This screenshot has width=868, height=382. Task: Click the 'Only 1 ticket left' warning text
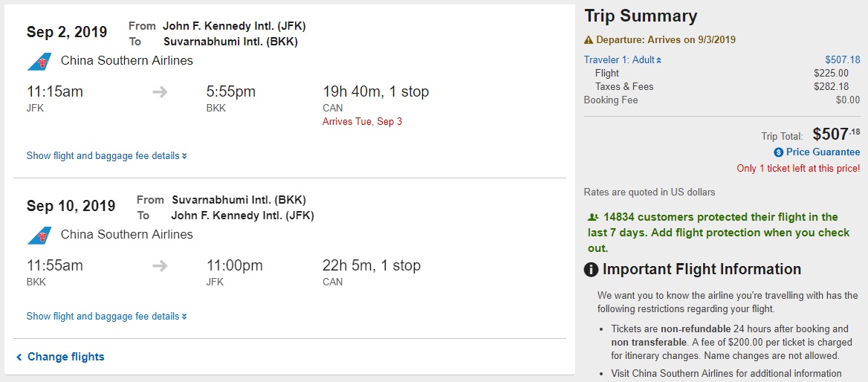point(798,169)
